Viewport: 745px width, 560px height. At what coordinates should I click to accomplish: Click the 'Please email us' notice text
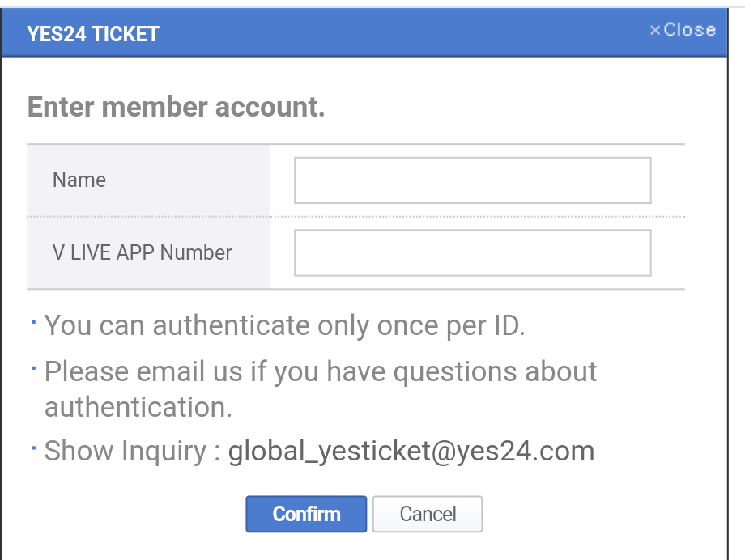[321, 371]
